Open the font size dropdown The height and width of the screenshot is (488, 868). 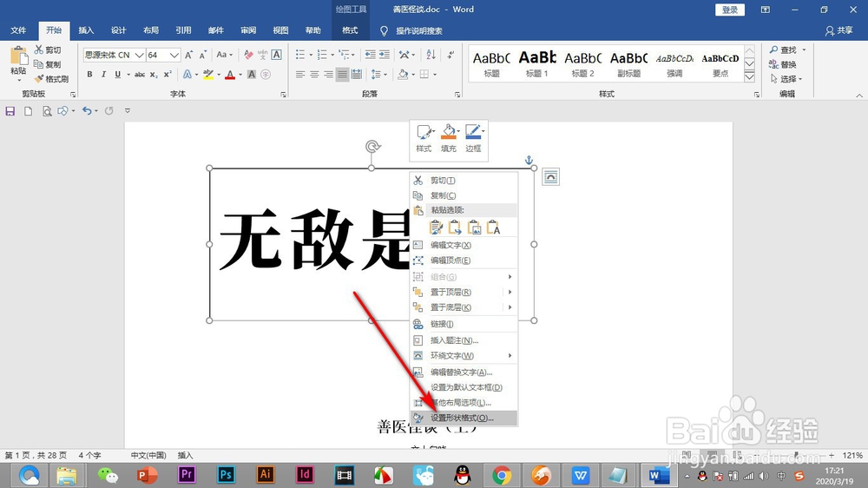point(174,55)
